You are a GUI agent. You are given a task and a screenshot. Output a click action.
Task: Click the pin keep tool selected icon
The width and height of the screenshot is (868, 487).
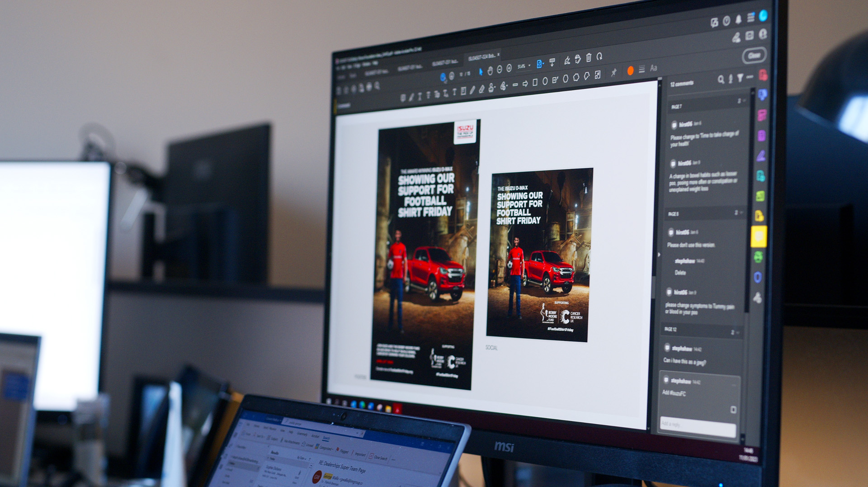pyautogui.click(x=613, y=72)
